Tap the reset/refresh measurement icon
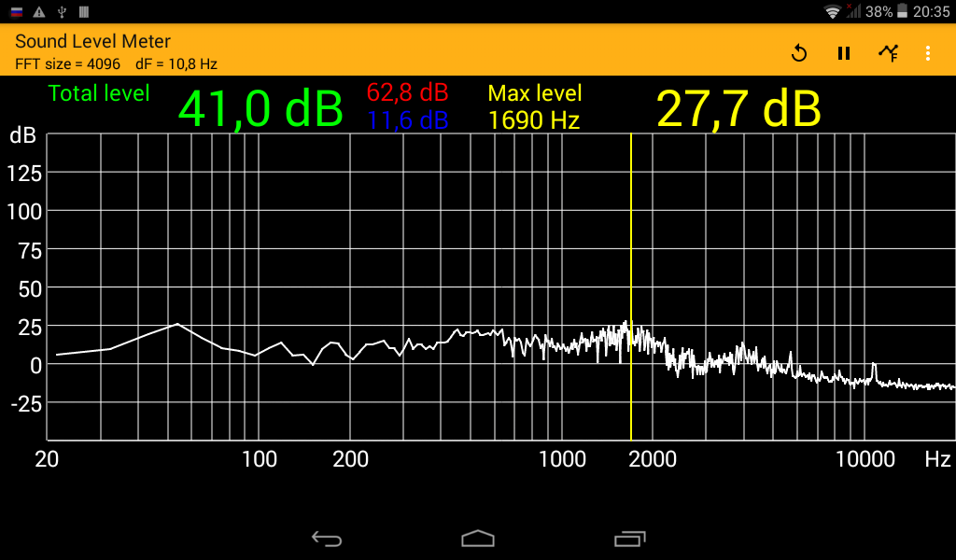 (799, 53)
